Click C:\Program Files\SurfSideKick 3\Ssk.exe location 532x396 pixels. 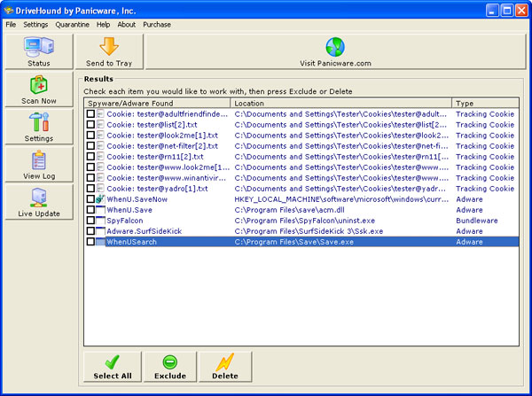309,231
